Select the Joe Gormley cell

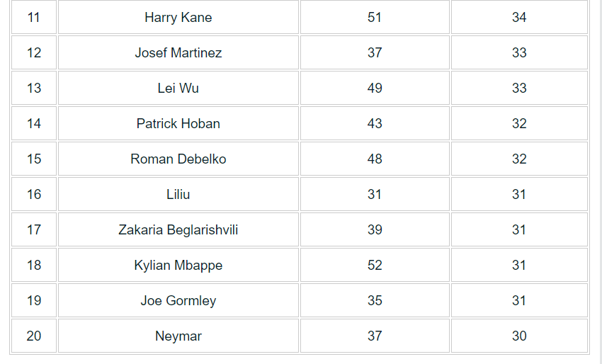pos(178,300)
